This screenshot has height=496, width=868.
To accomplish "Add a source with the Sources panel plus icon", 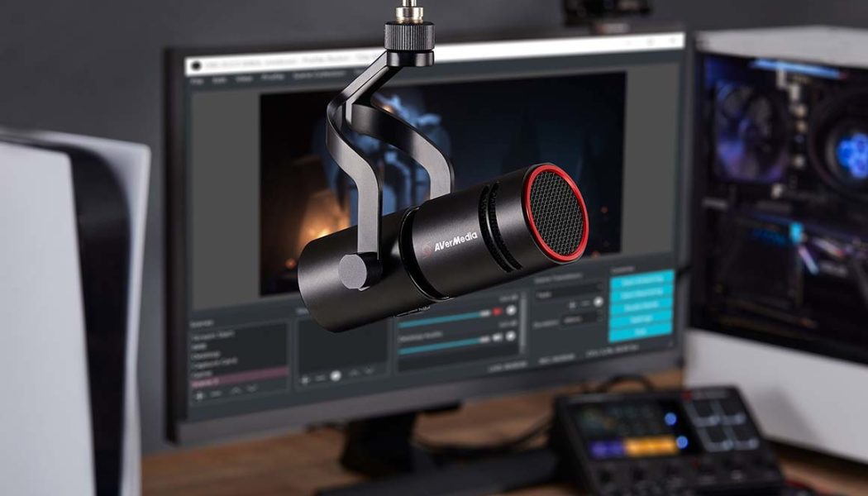I will [305, 379].
